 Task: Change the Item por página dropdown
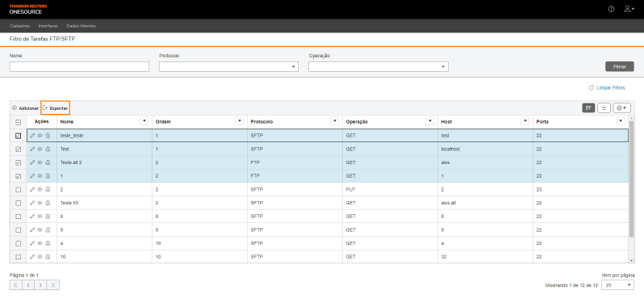(617, 285)
